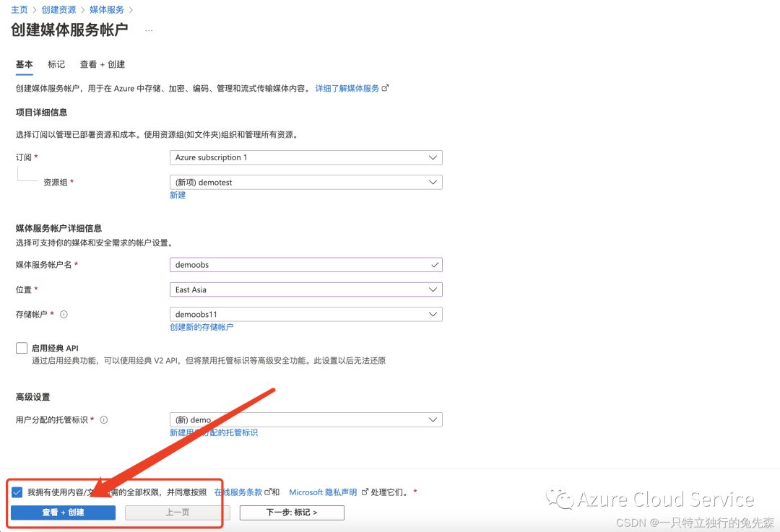Open the 用户分配的托管标识 dropdown
The image size is (780, 532).
[306, 419]
